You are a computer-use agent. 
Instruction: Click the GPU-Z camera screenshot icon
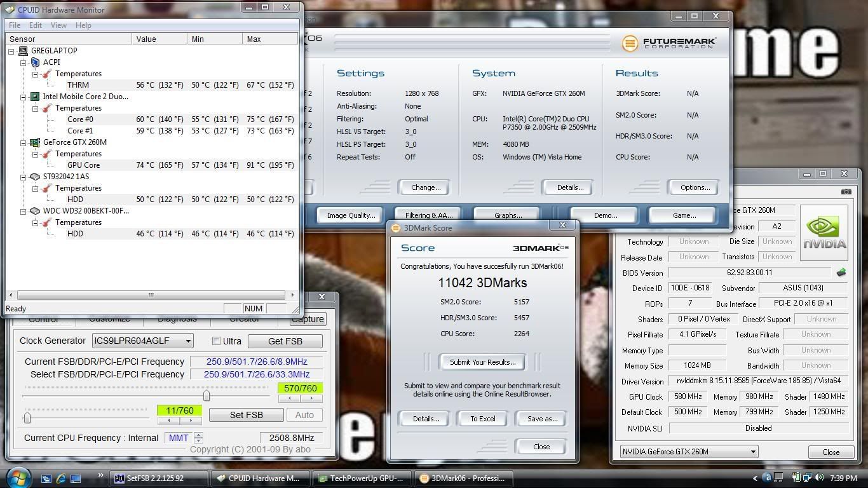click(x=846, y=191)
